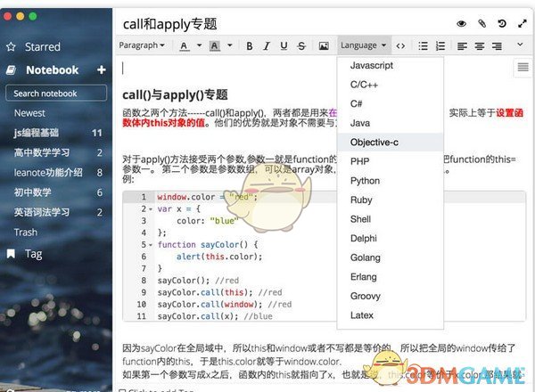
Task: Open the Newest notes list
Action: (29, 113)
